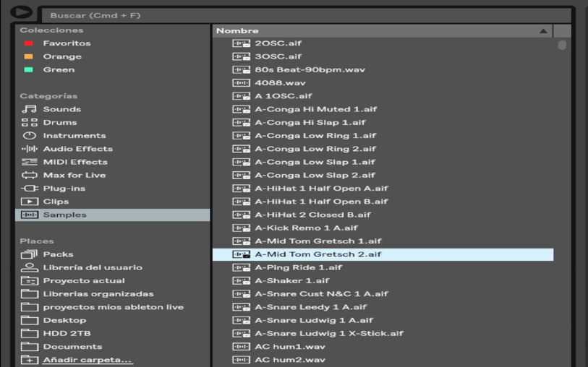Open the Instruments category icon
Image resolution: width=588 pixels, height=367 pixels.
coord(29,136)
